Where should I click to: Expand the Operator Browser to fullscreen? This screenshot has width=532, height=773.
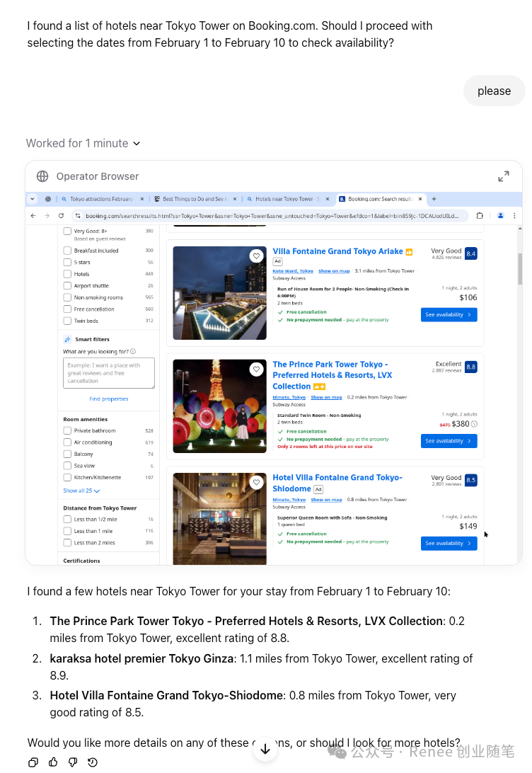[x=503, y=176]
